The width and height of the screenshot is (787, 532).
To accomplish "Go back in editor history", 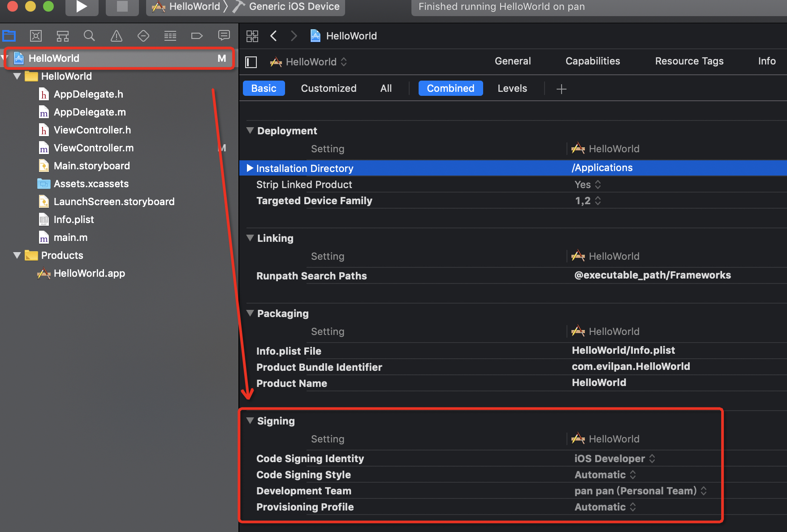I will pos(274,36).
